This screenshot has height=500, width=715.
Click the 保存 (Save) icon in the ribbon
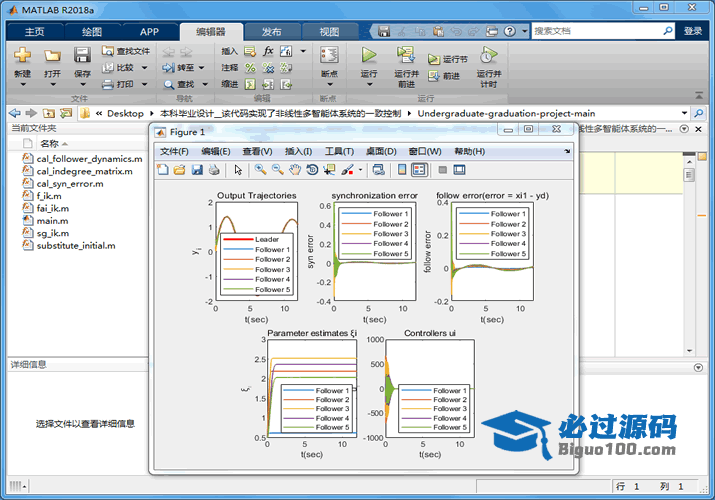82,55
